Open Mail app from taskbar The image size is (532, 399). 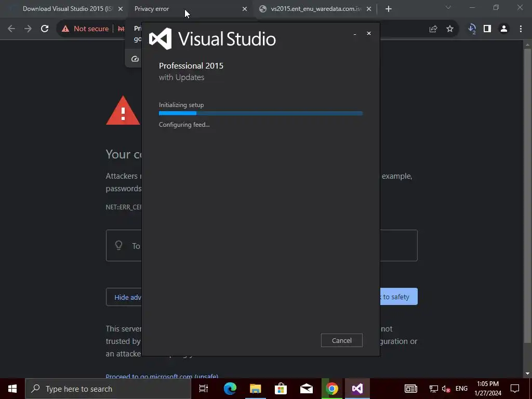(307, 389)
